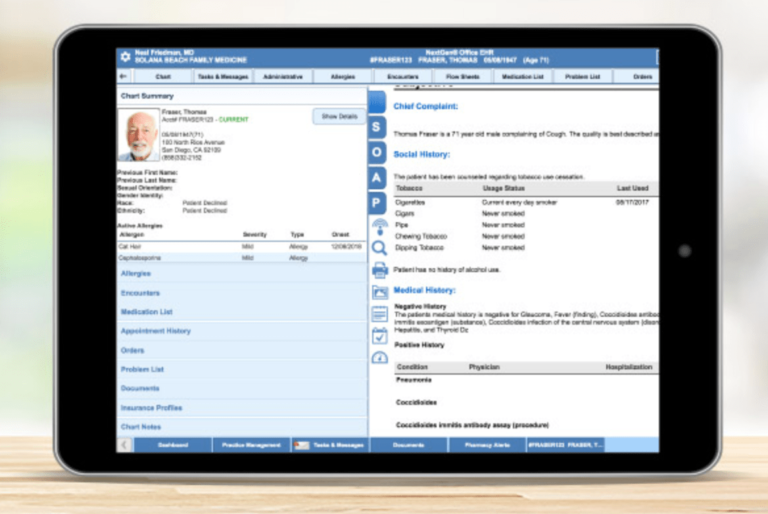Click the Chewing Tobacco row
This screenshot has height=514, width=768.
(526, 236)
